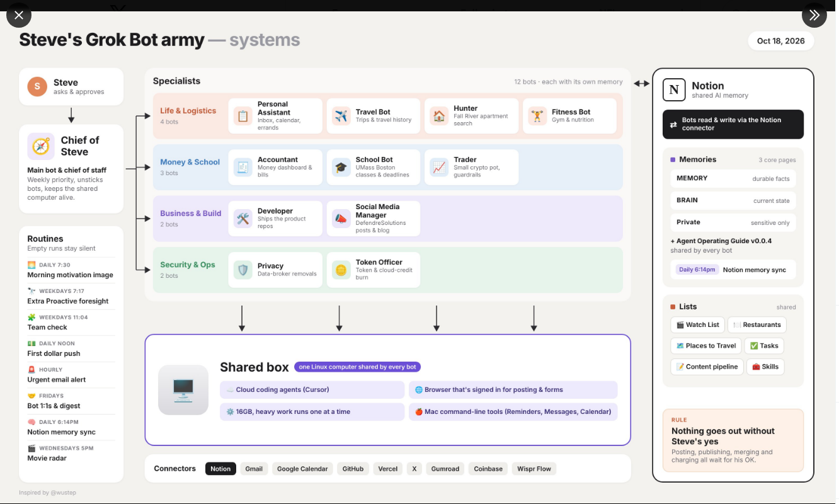
Task: Click the compass icon beside Chief of Steve
Action: [x=41, y=146]
